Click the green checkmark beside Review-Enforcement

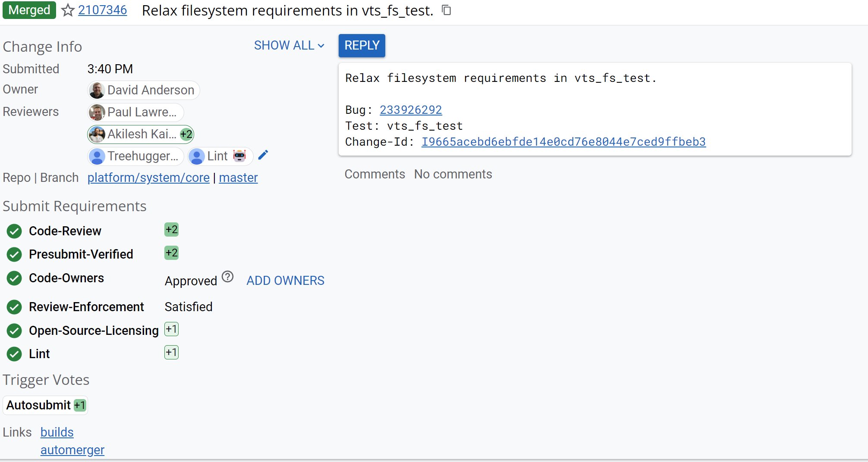[14, 307]
